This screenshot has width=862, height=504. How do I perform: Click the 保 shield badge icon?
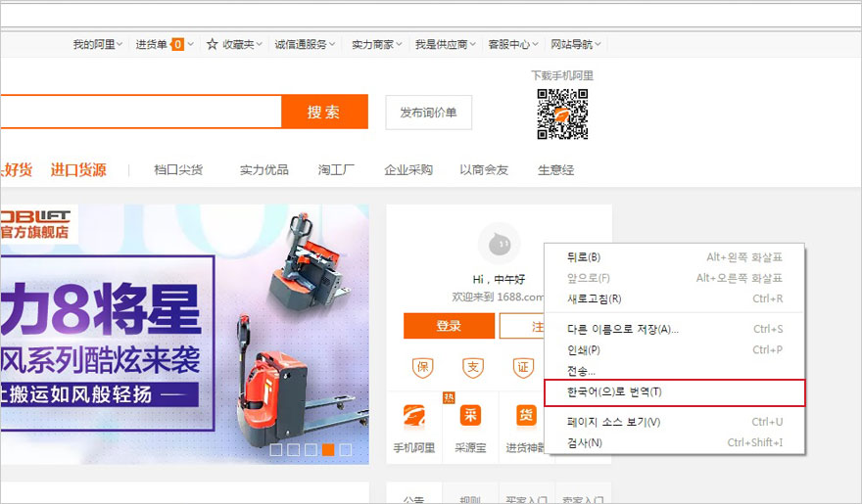[423, 367]
